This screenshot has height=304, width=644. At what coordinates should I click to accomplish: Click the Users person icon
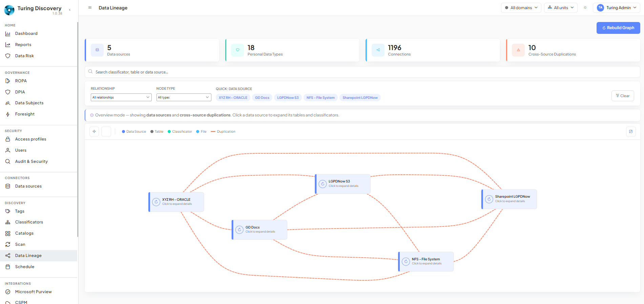coord(8,150)
